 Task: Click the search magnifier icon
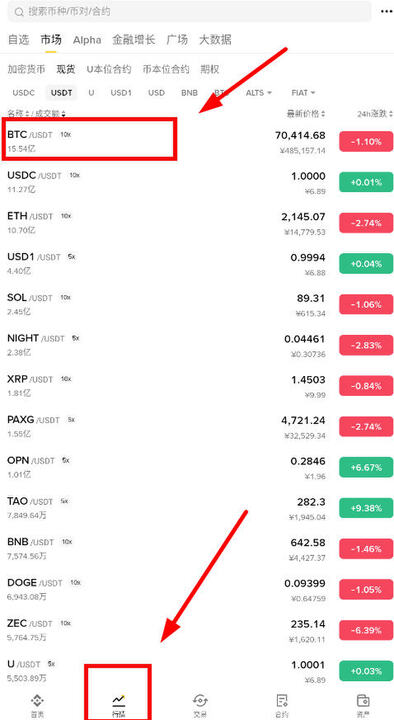click(x=19, y=12)
